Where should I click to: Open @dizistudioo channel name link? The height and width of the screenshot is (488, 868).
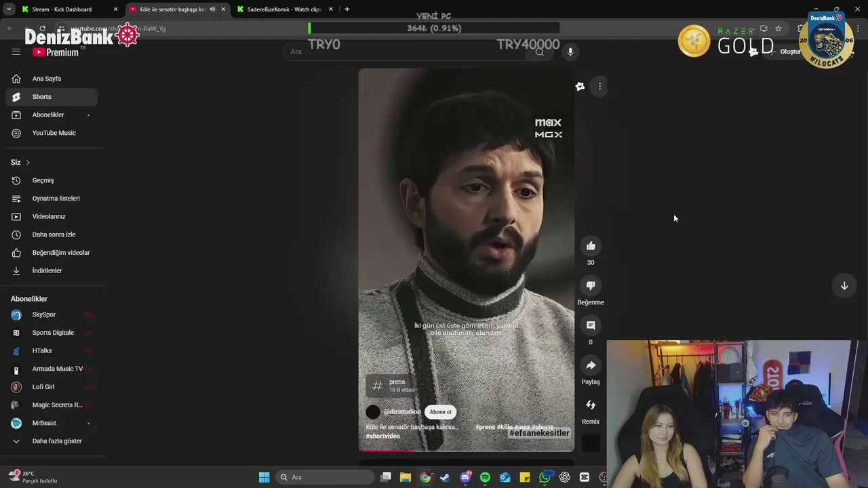tap(402, 412)
